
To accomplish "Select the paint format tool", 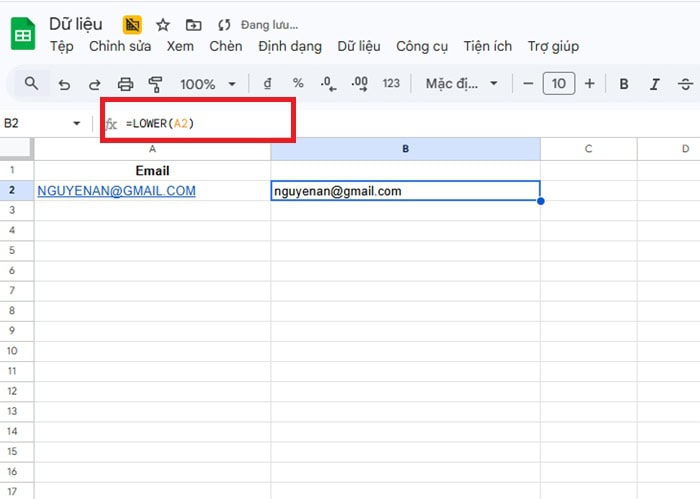I will pyautogui.click(x=155, y=84).
